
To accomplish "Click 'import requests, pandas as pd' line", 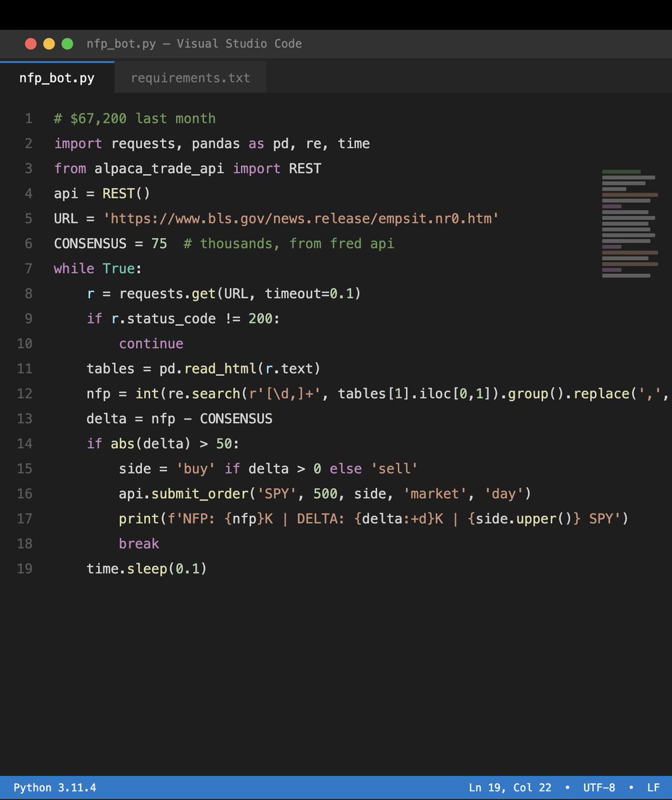I will pyautogui.click(x=211, y=143).
